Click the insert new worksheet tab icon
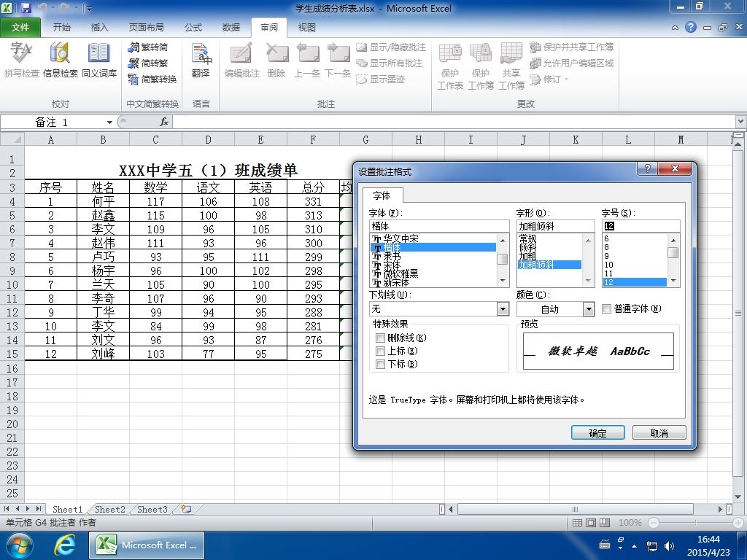This screenshot has height=560, width=747. point(186,509)
